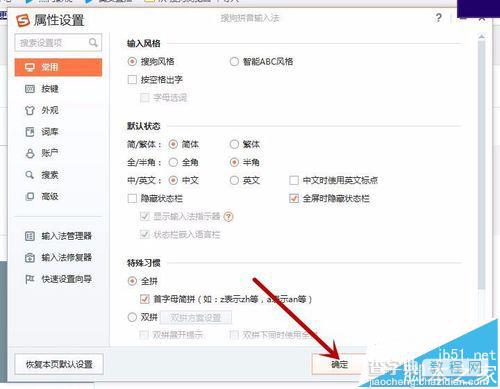Enable 按空格出字 checkbox
The width and height of the screenshot is (500, 389).
click(132, 79)
